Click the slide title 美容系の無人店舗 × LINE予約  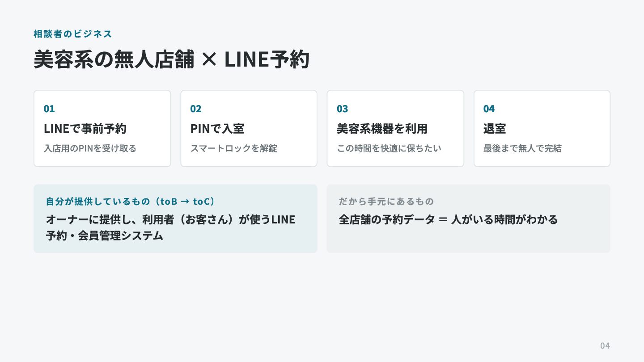click(x=171, y=59)
